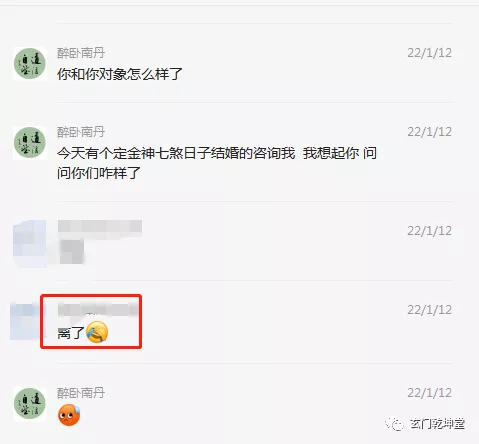Select the 离了 reply text

click(x=70, y=333)
